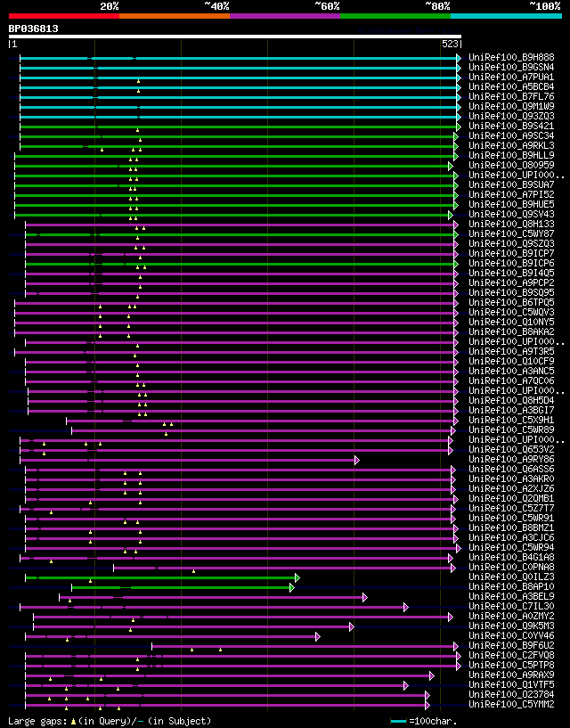Click the yellow gap marker under UniRef100_C0YV46 bar
The width and height of the screenshot is (570, 728).
tap(68, 640)
